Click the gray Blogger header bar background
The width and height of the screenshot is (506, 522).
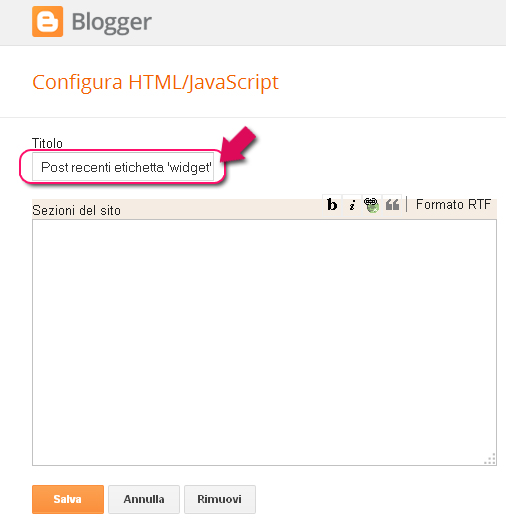point(328,22)
